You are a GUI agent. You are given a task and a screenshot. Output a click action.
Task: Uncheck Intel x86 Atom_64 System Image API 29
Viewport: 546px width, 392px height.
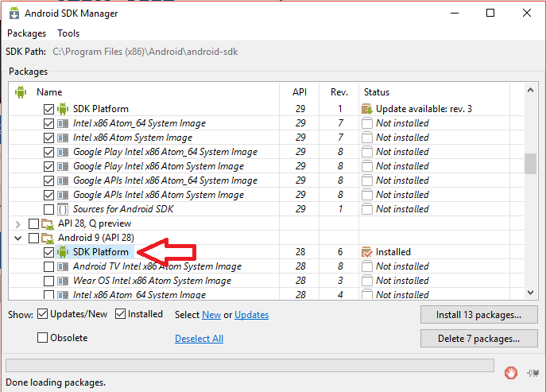48,123
